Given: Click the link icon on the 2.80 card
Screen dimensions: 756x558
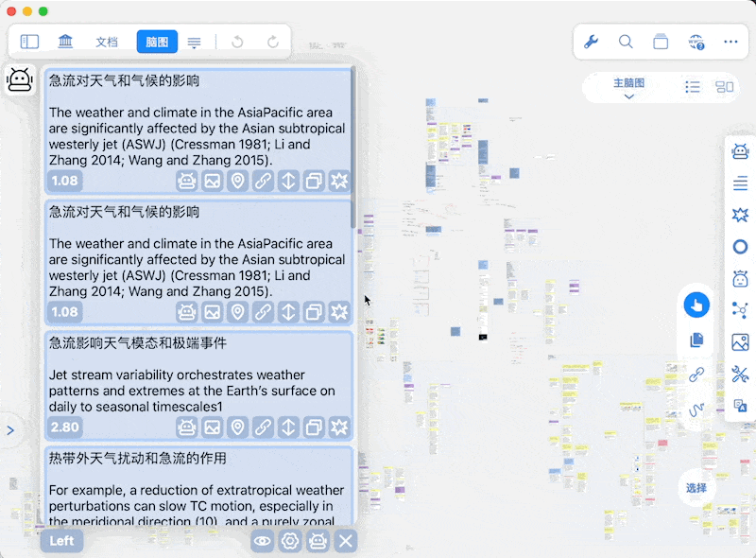Looking at the screenshot, I should 263,427.
